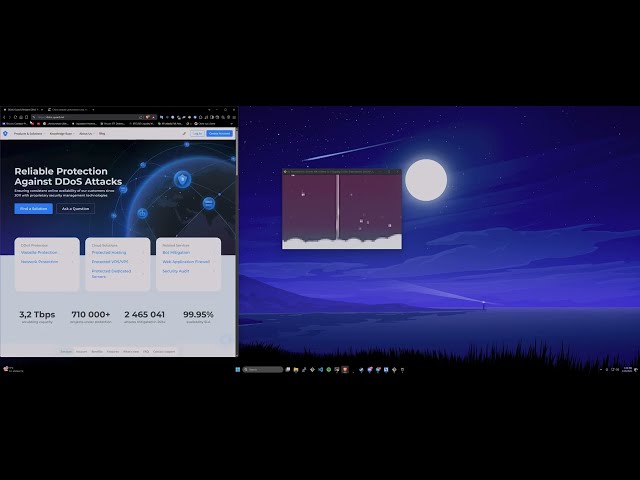The width and height of the screenshot is (640, 480).
Task: Click the green circle app icon on taskbar
Action: click(329, 370)
